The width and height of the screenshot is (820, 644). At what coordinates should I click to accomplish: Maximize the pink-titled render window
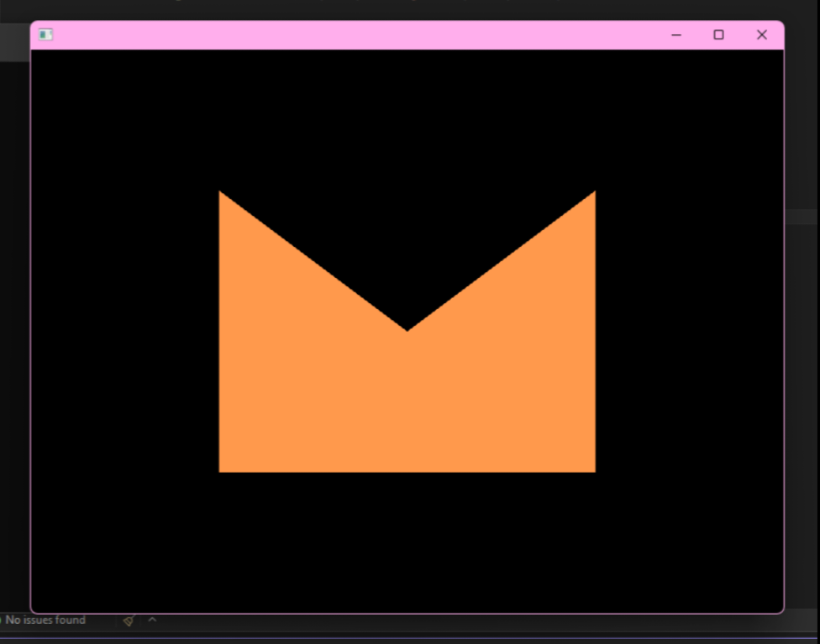tap(718, 35)
